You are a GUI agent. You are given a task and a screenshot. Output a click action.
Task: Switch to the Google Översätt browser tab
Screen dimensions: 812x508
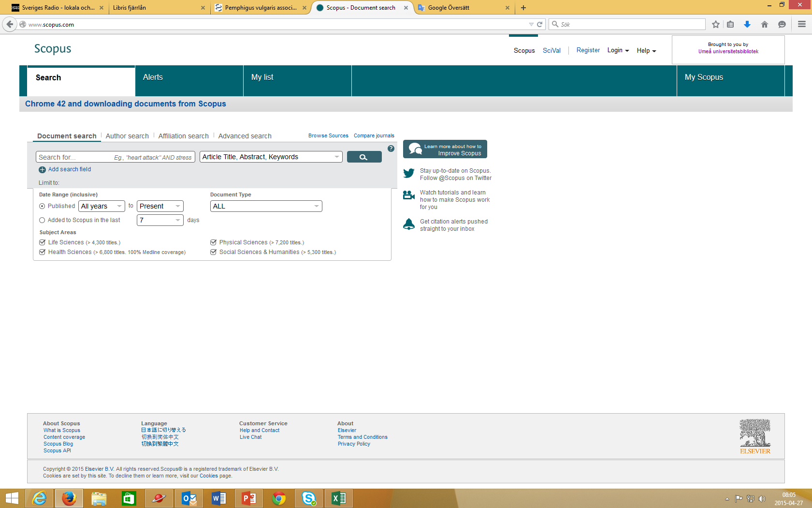(x=464, y=8)
